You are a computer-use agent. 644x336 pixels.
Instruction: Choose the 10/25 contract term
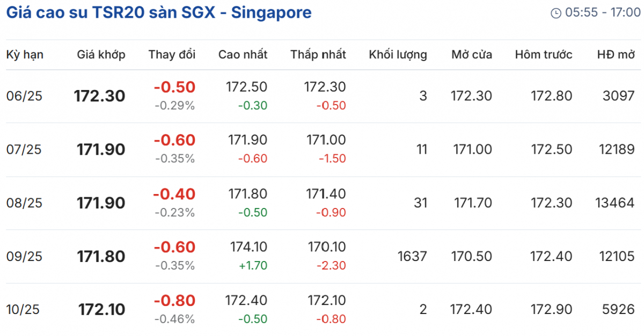point(24,310)
